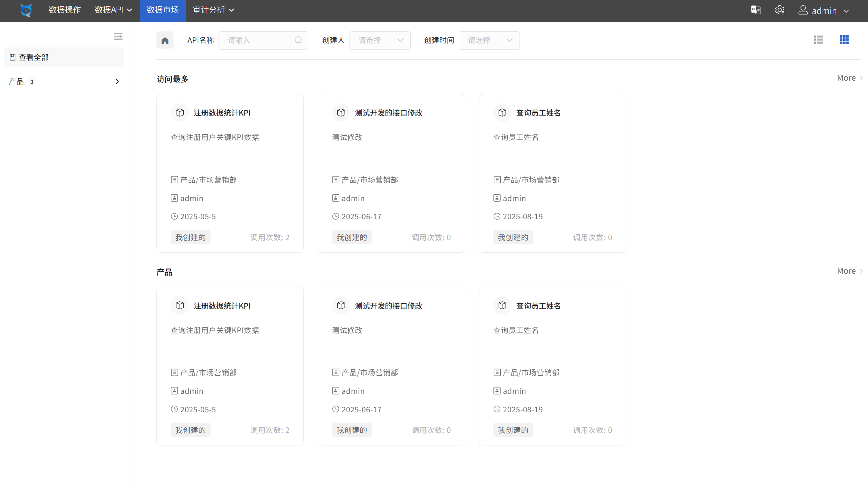
Task: Click the admin user avatar icon
Action: click(803, 10)
